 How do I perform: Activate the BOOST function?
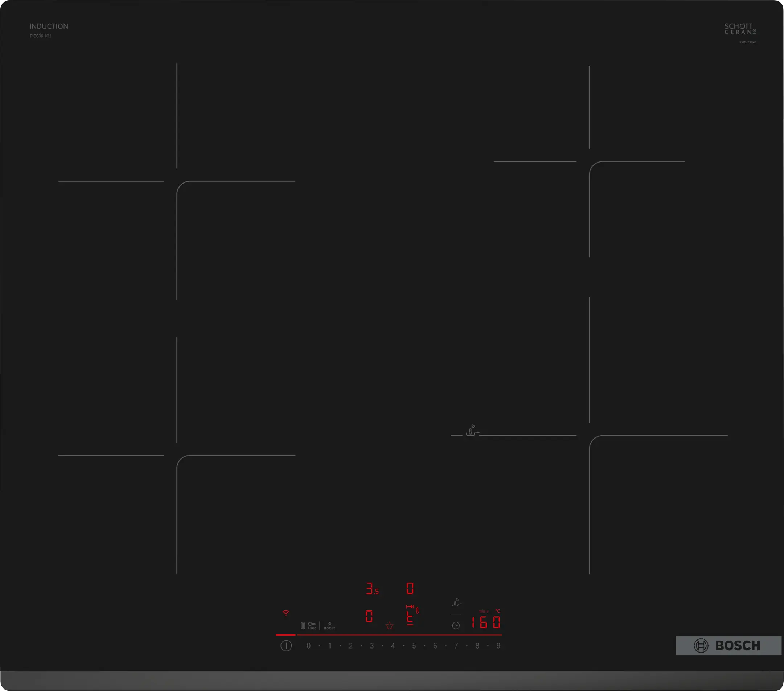329,626
